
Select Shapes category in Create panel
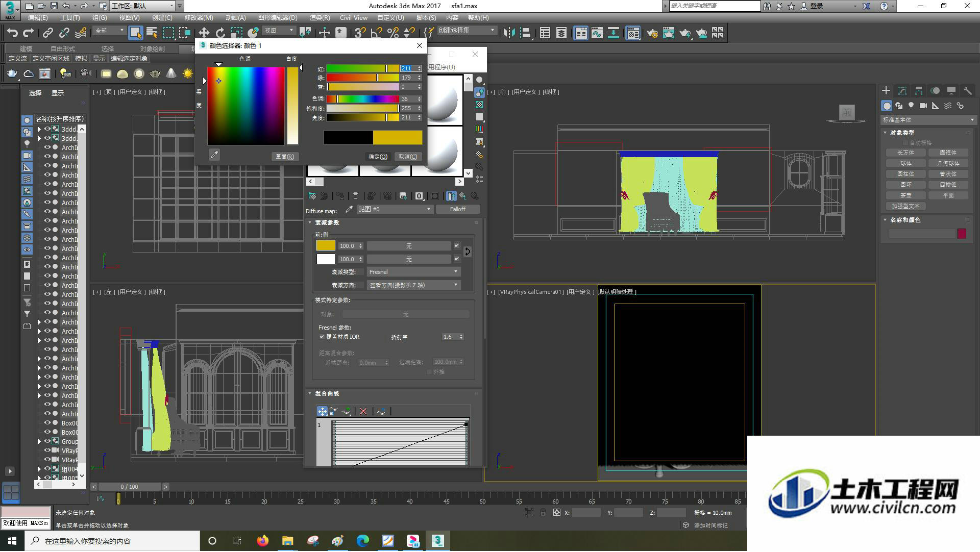(899, 106)
